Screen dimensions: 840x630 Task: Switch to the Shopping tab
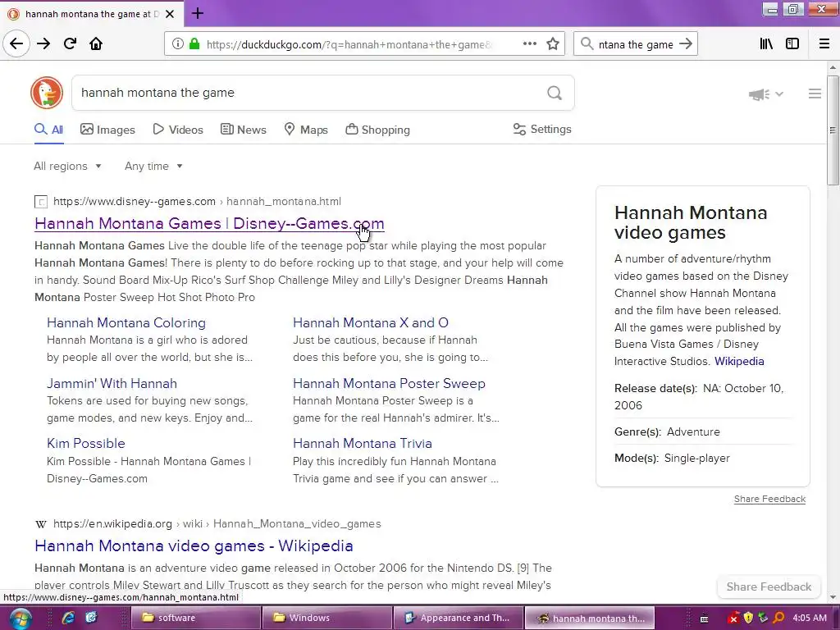pyautogui.click(x=377, y=130)
